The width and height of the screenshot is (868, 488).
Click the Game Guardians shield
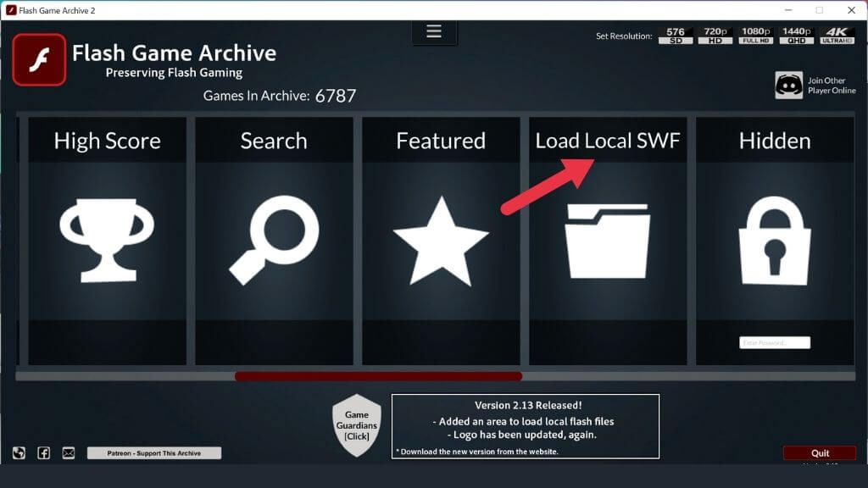point(356,425)
